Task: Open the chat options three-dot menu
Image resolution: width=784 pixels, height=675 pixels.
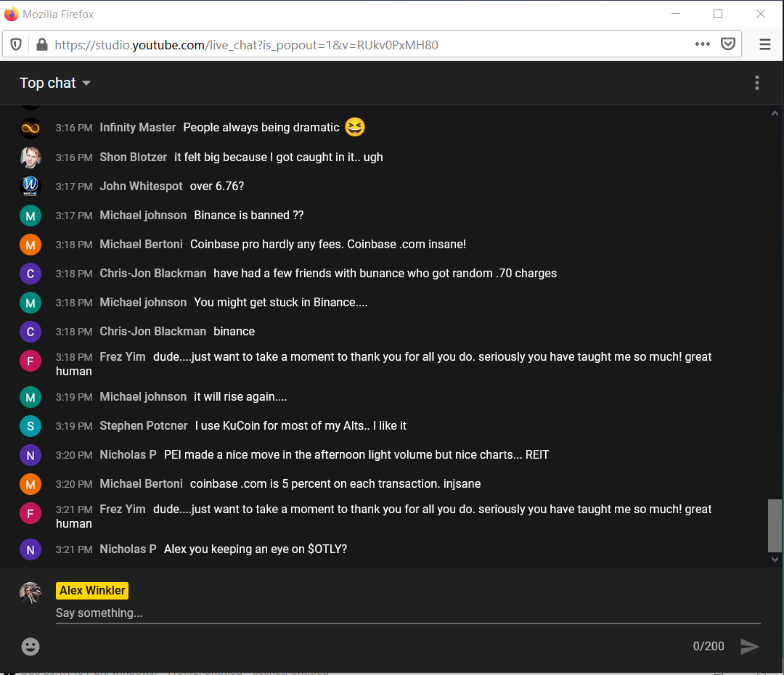Action: pos(756,83)
